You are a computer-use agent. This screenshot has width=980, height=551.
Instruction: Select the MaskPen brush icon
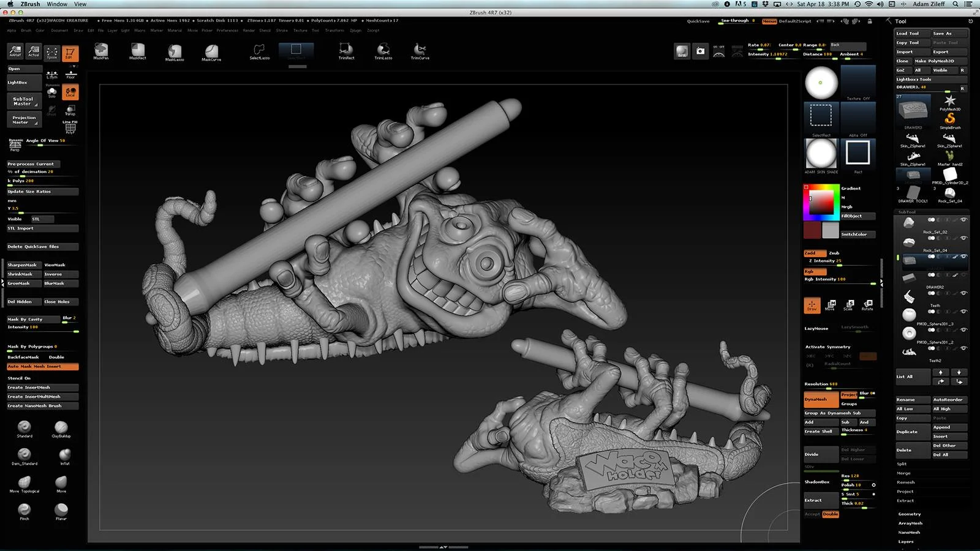coord(101,51)
